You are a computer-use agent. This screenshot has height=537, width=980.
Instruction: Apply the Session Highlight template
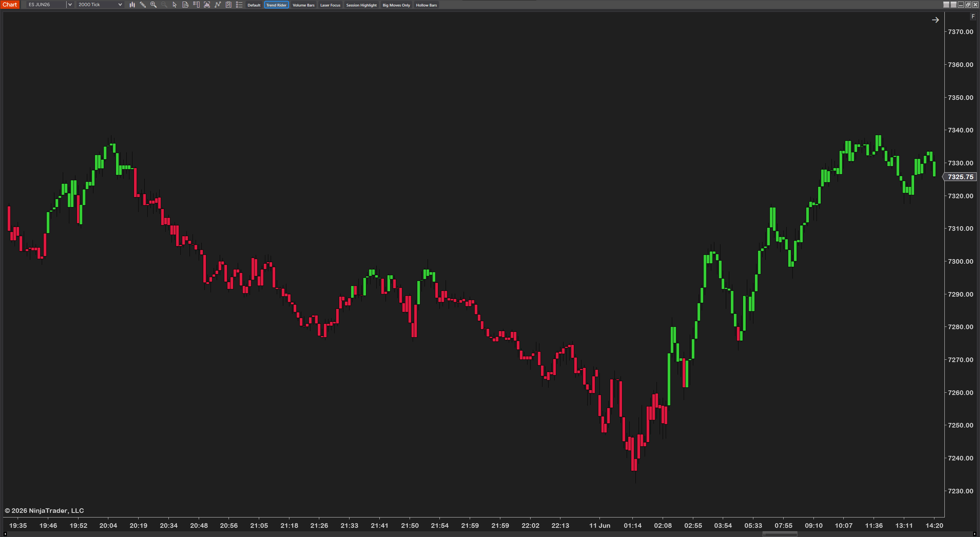point(361,5)
